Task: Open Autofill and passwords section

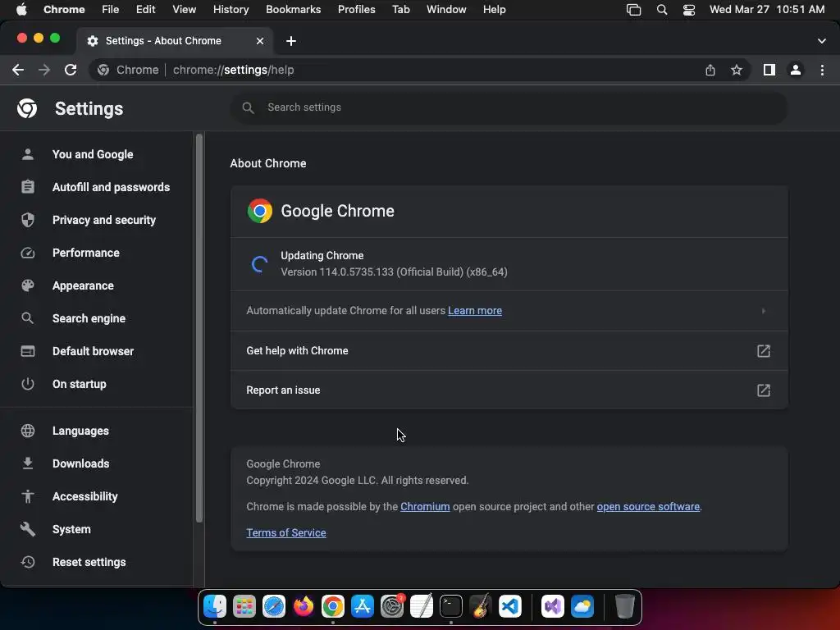Action: tap(111, 187)
